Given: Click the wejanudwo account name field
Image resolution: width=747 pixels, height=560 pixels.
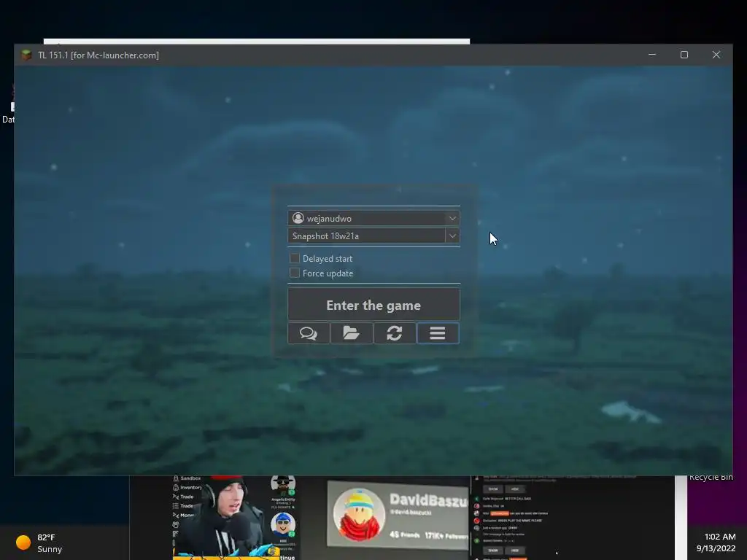Looking at the screenshot, I should pyautogui.click(x=374, y=218).
